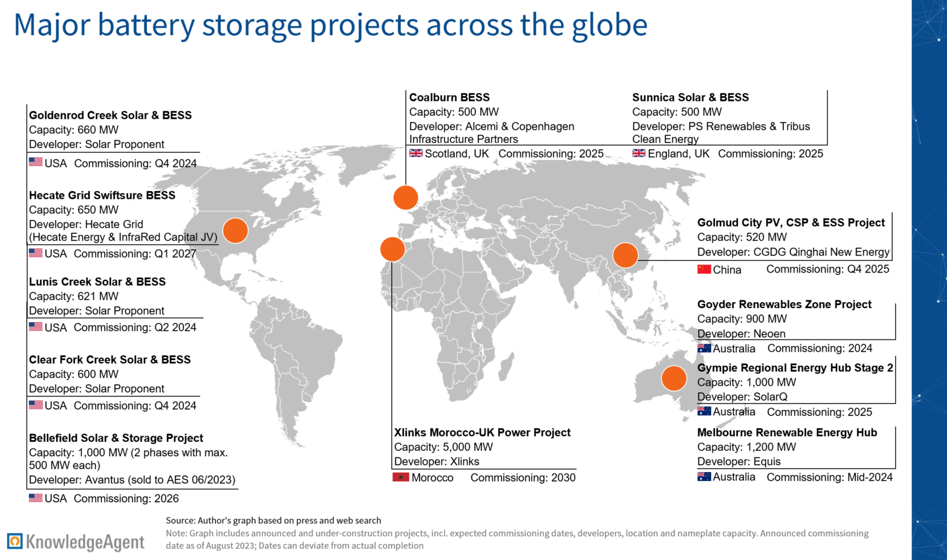
Task: Select the Gympie Regional Energy Hub Stage 2 heading
Action: 795,368
